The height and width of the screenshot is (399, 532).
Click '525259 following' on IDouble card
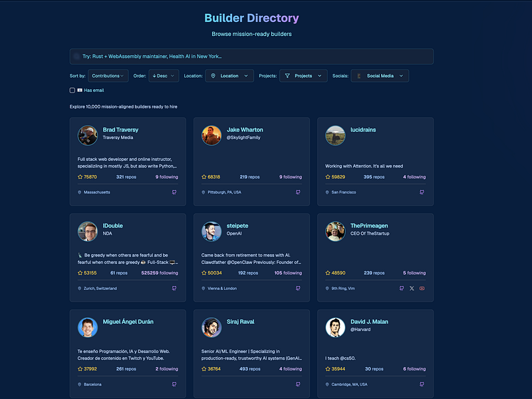pos(160,273)
